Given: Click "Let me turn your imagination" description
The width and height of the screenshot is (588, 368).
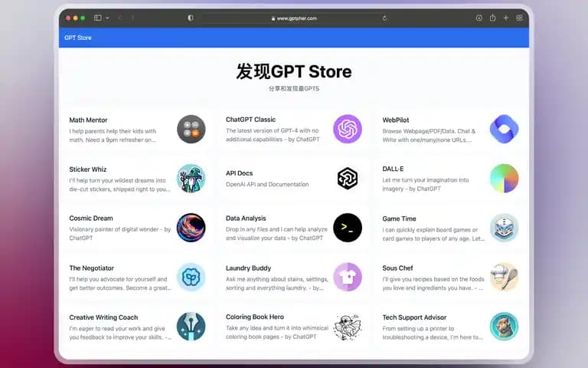Looking at the screenshot, I should pos(425,184).
